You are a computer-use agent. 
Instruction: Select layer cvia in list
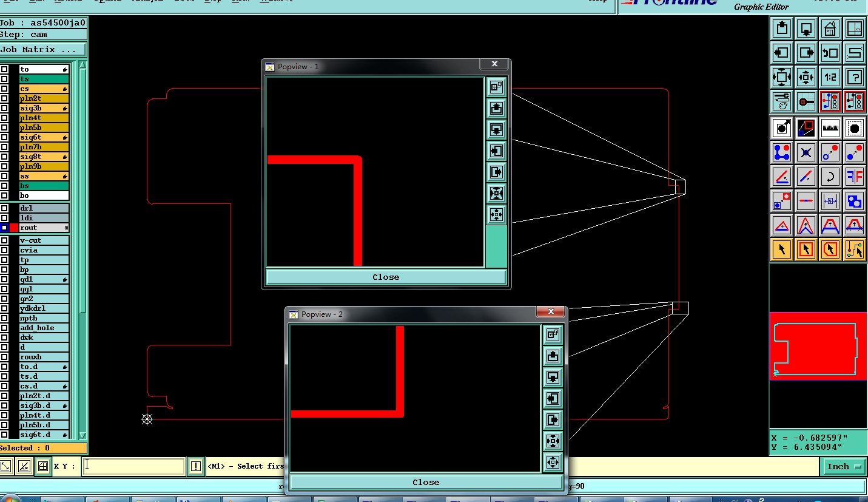tap(44, 250)
